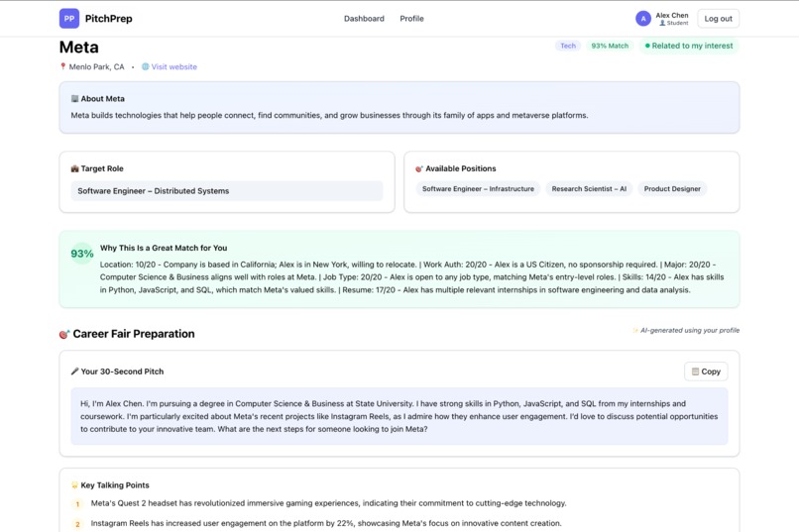The height and width of the screenshot is (532, 799).
Task: Click the Meta company title
Action: (79, 48)
